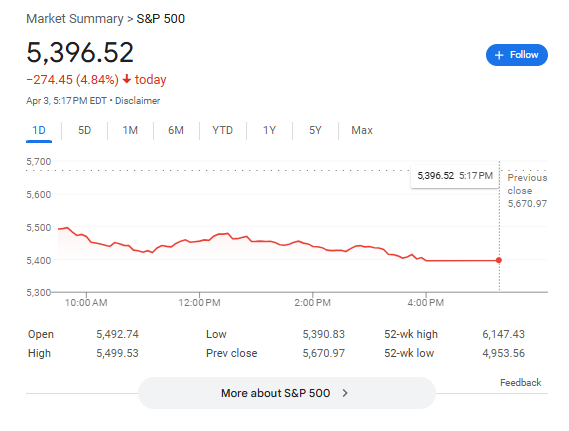View the 5Y chart range
This screenshot has width=569, height=431.
tap(315, 130)
